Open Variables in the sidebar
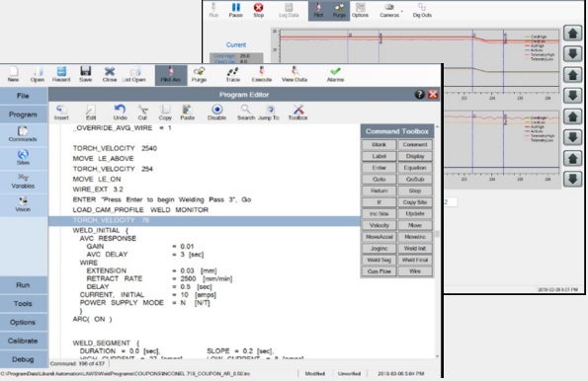This screenshot has height=381, width=588. pyautogui.click(x=23, y=181)
